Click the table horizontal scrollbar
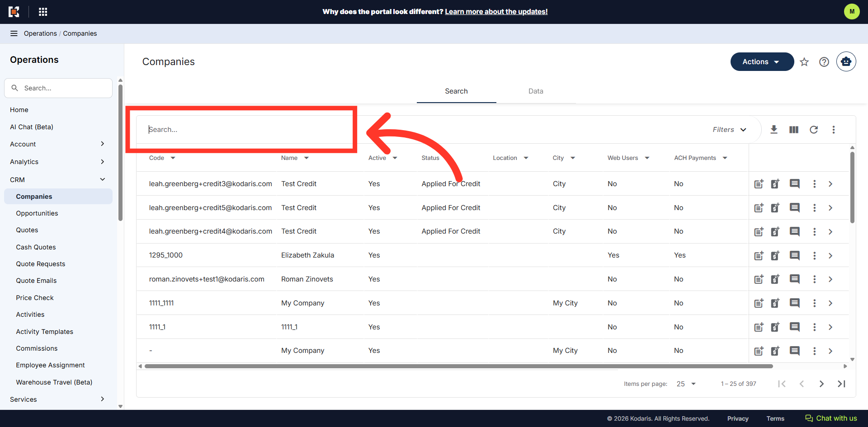Viewport: 868px width, 427px height. coord(458,366)
